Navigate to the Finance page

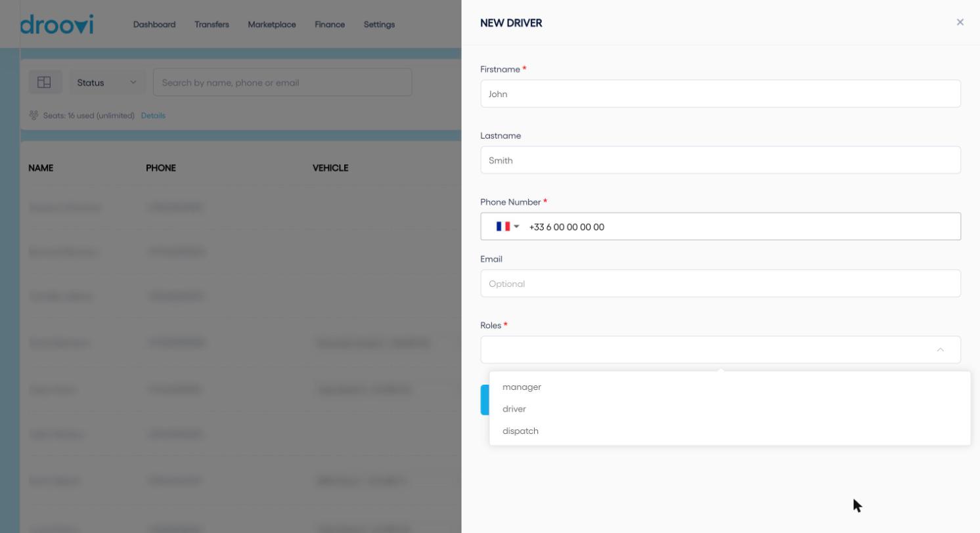(330, 24)
